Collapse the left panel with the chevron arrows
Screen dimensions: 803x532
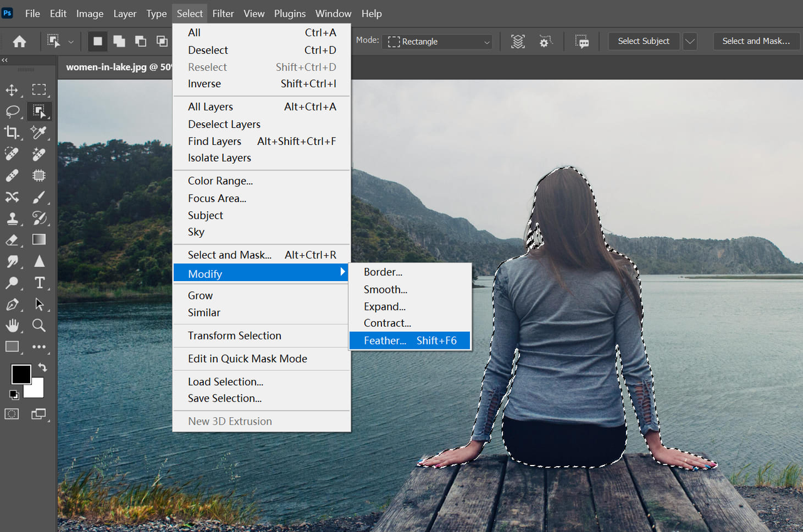(x=5, y=60)
